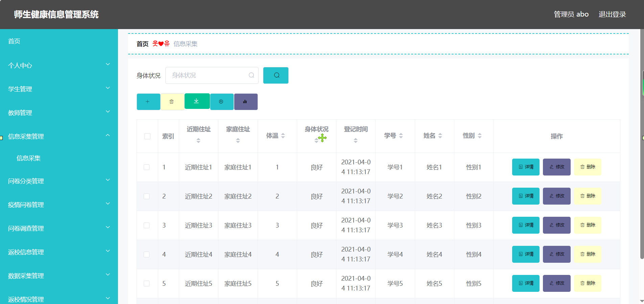
Task: Expand the 问卷分类管理 menu chevron
Action: [108, 180]
